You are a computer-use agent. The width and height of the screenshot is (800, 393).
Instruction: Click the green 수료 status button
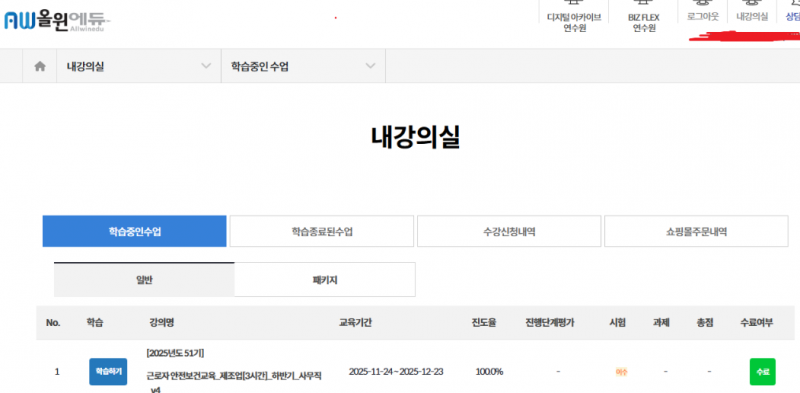pos(762,372)
